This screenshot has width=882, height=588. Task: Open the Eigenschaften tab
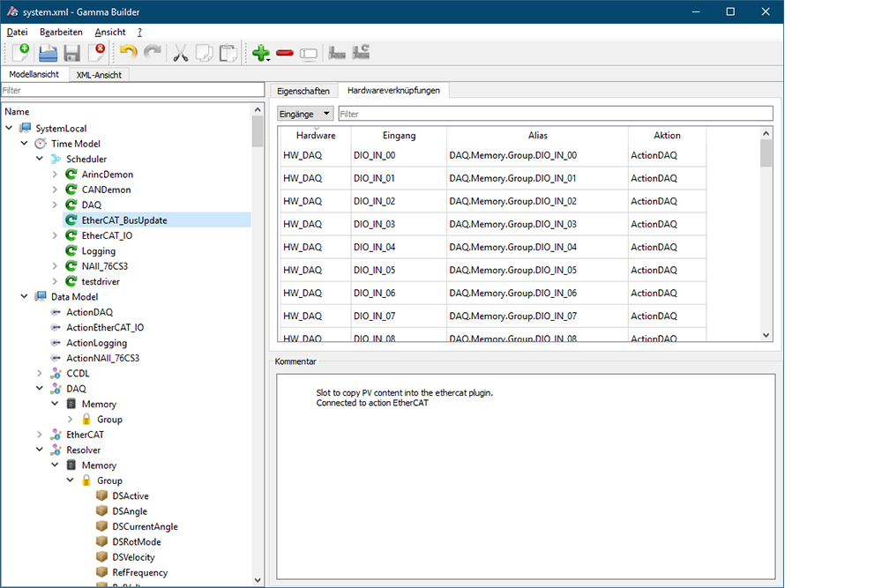point(303,91)
